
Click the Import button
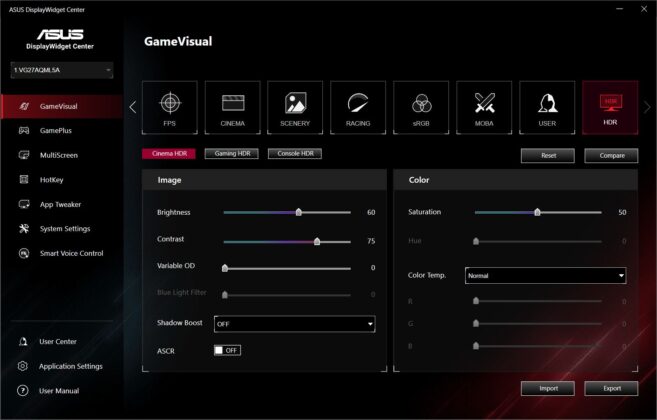pyautogui.click(x=548, y=389)
